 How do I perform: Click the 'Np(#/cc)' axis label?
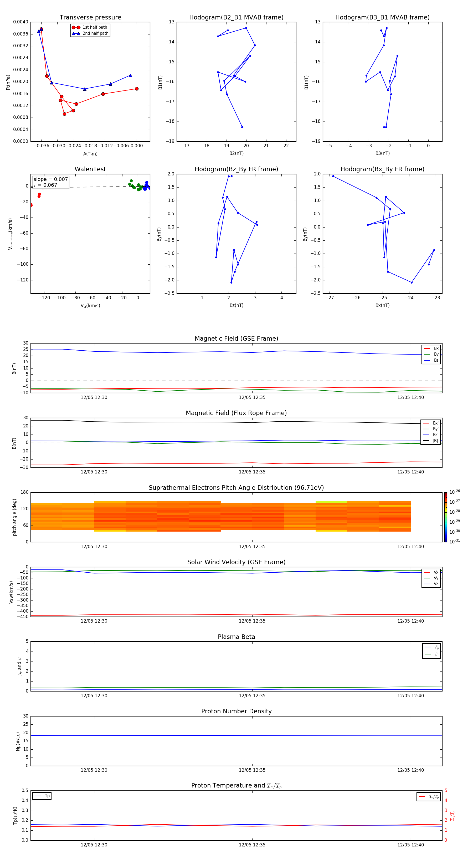click(x=18, y=741)
